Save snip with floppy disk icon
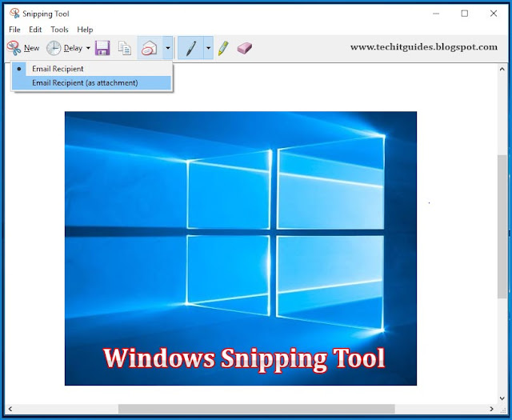This screenshot has height=420, width=512. (x=102, y=48)
